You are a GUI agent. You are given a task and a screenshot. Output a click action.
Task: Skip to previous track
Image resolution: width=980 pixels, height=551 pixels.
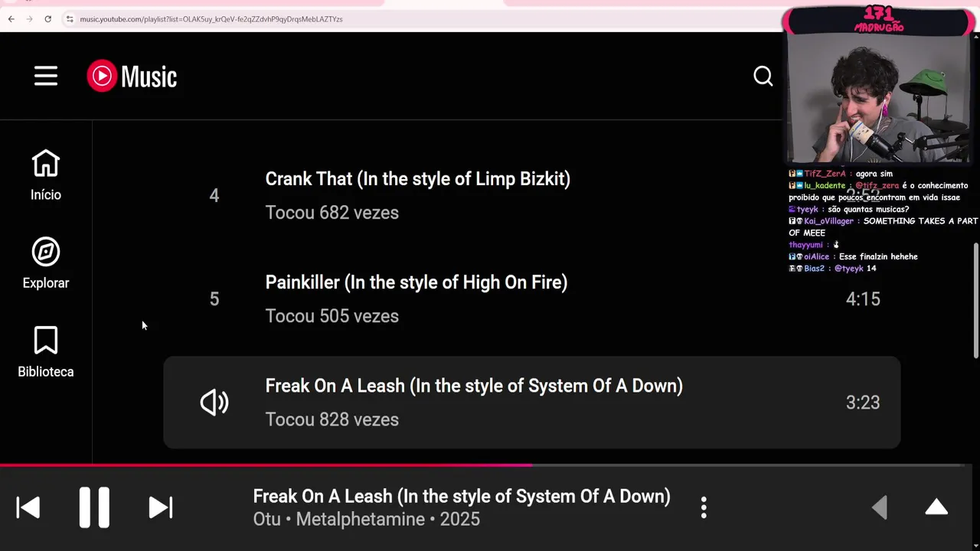[x=28, y=507]
